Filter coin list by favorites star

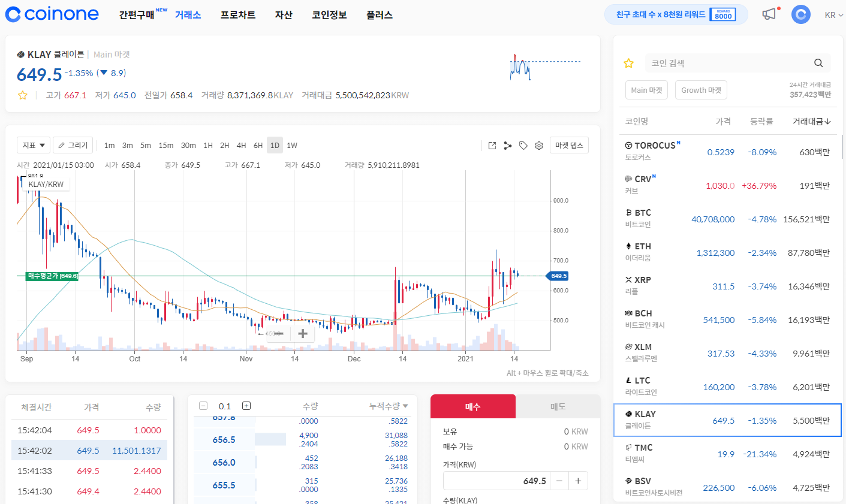point(628,64)
